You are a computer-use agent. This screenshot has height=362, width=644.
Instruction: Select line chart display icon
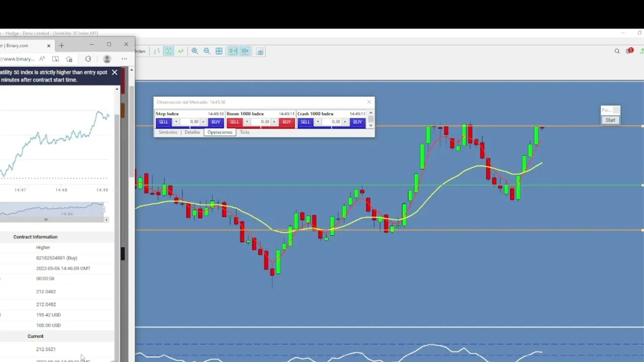(x=181, y=51)
